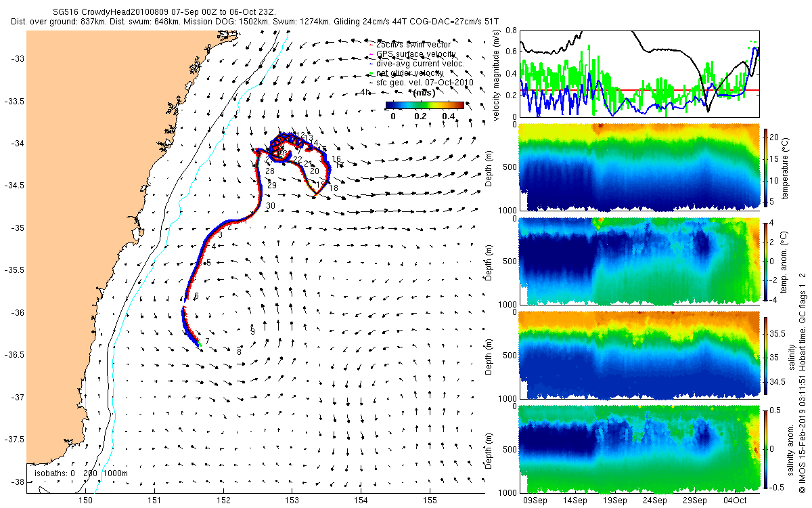Select legend entry '25cm/s swim vector'
812x508 pixels.
click(x=413, y=44)
